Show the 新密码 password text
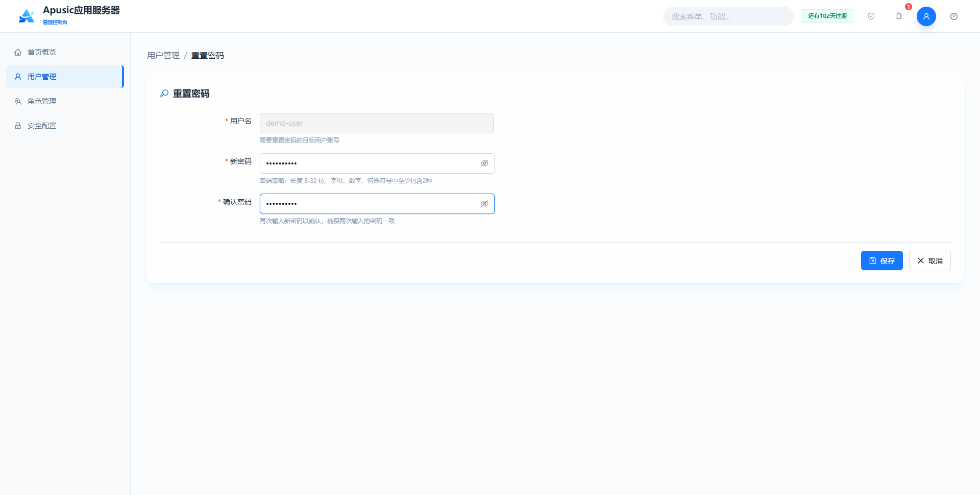Image resolution: width=980 pixels, height=495 pixels. (484, 163)
